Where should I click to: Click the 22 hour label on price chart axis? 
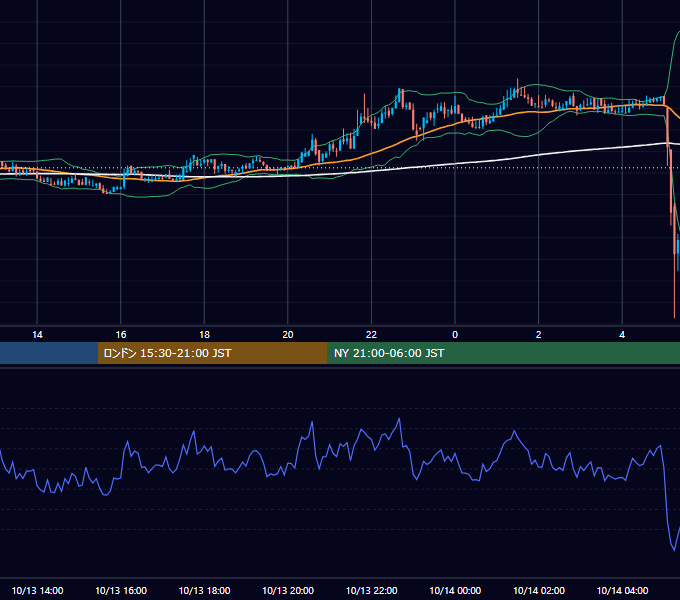pyautogui.click(x=371, y=335)
